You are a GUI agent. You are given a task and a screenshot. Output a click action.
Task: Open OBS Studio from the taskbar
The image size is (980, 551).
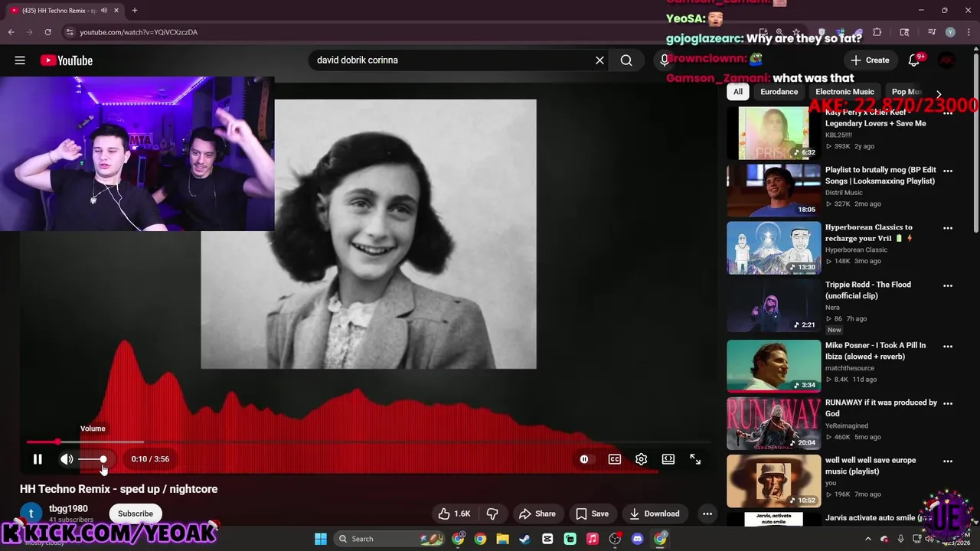(x=615, y=539)
